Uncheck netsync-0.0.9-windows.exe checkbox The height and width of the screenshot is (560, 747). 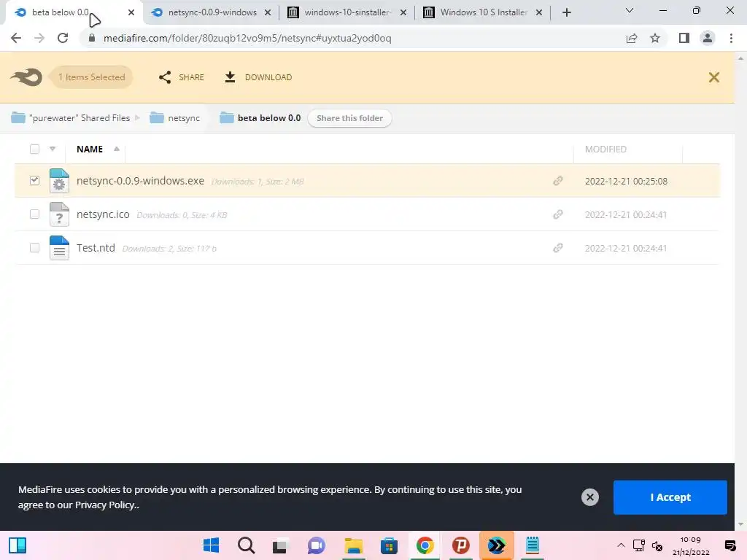point(34,181)
